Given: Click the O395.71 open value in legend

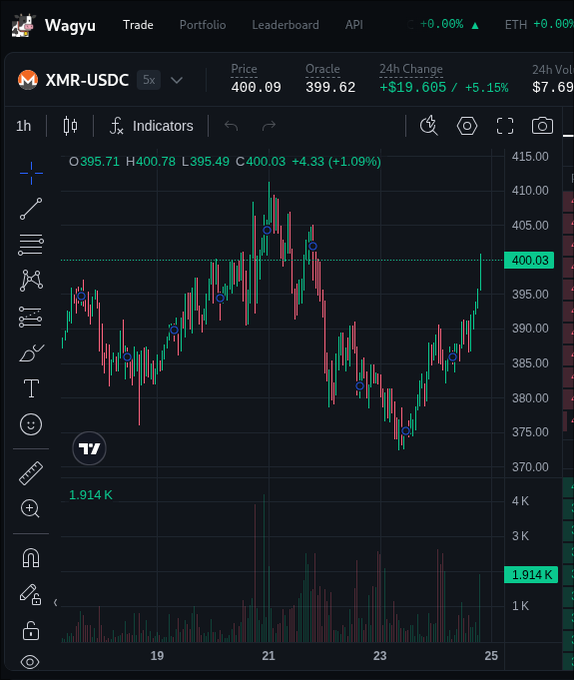Looking at the screenshot, I should point(95,162).
